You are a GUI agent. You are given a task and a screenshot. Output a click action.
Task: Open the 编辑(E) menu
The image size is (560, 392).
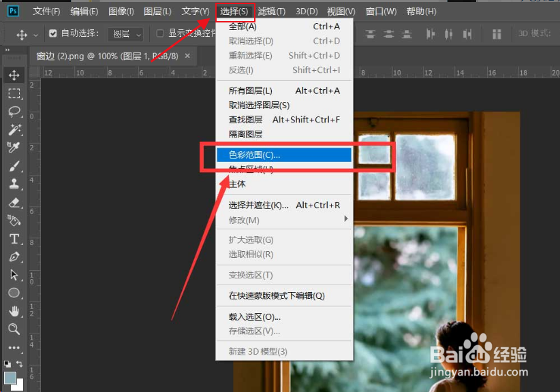(84, 12)
